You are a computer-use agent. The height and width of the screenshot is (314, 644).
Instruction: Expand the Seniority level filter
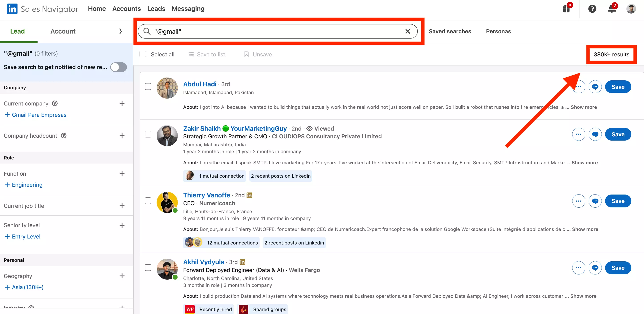tap(122, 225)
